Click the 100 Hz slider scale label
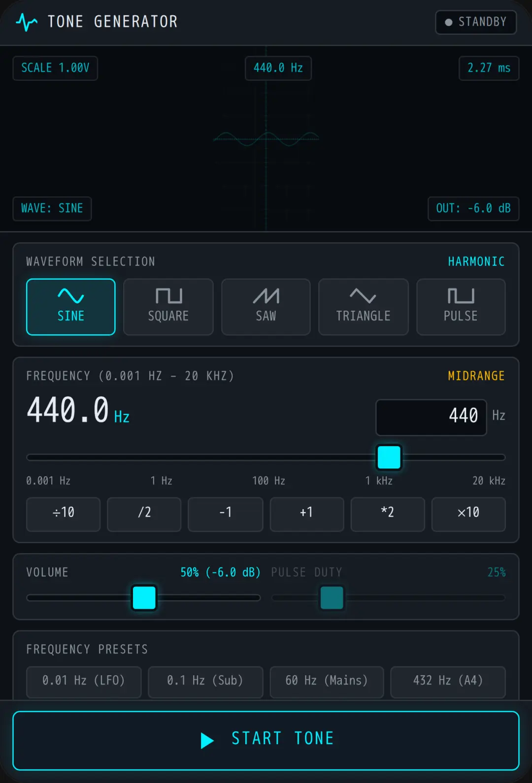 tap(268, 481)
